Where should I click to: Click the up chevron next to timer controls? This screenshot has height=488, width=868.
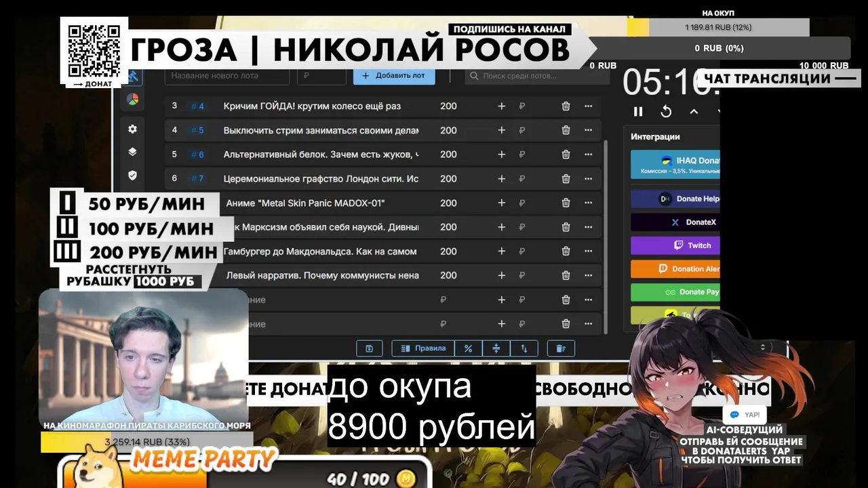(x=694, y=112)
